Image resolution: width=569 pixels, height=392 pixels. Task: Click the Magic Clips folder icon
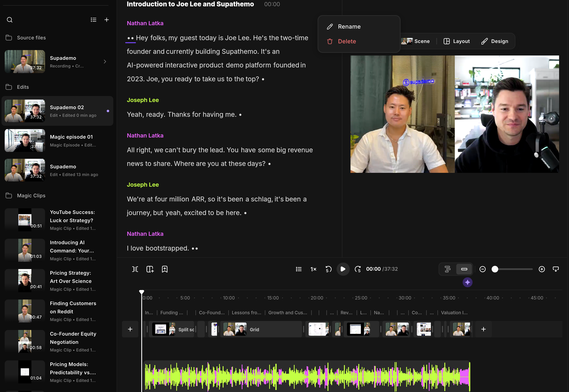point(9,195)
